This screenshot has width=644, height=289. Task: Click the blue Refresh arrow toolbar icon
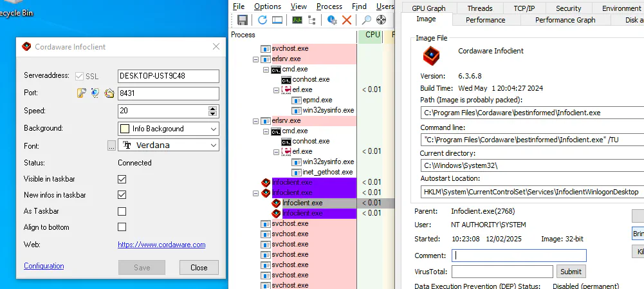tap(262, 20)
